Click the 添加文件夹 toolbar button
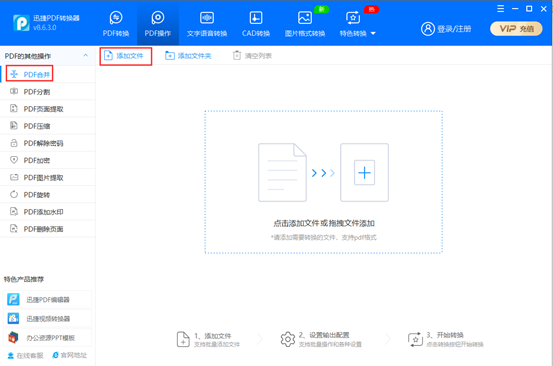553x366 pixels. click(188, 56)
